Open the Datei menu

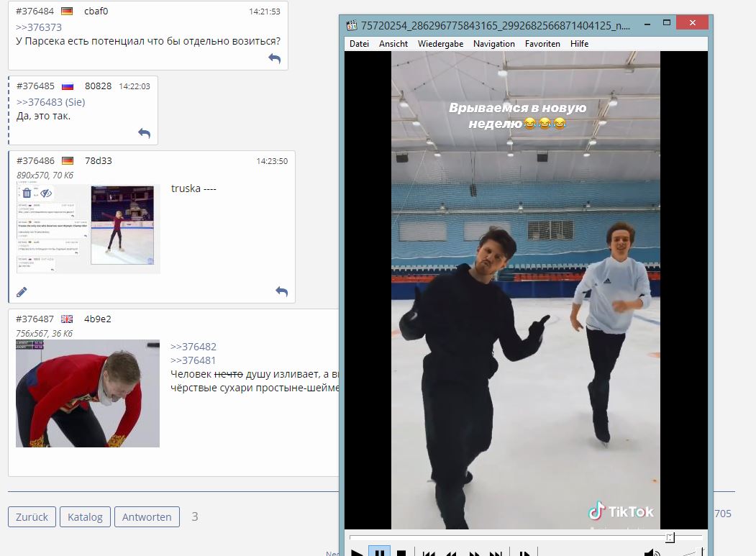coord(358,44)
